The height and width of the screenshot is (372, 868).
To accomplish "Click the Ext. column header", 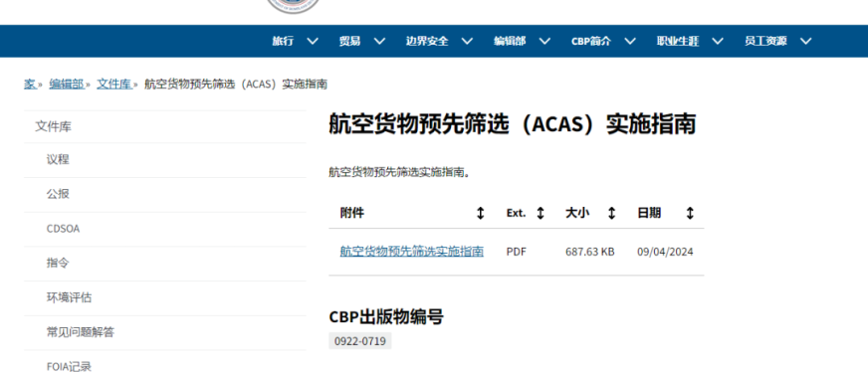I will 516,214.
